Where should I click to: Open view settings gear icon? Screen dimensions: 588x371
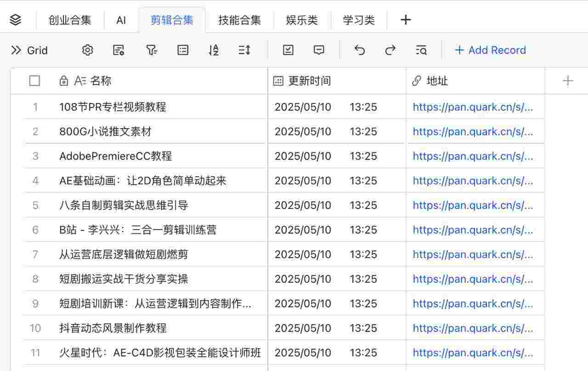(87, 50)
